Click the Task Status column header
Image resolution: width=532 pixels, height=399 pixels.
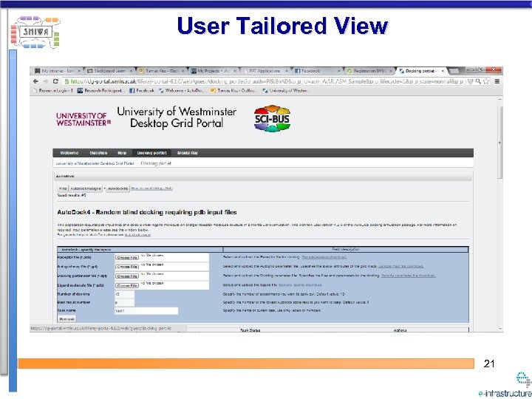pyautogui.click(x=250, y=330)
